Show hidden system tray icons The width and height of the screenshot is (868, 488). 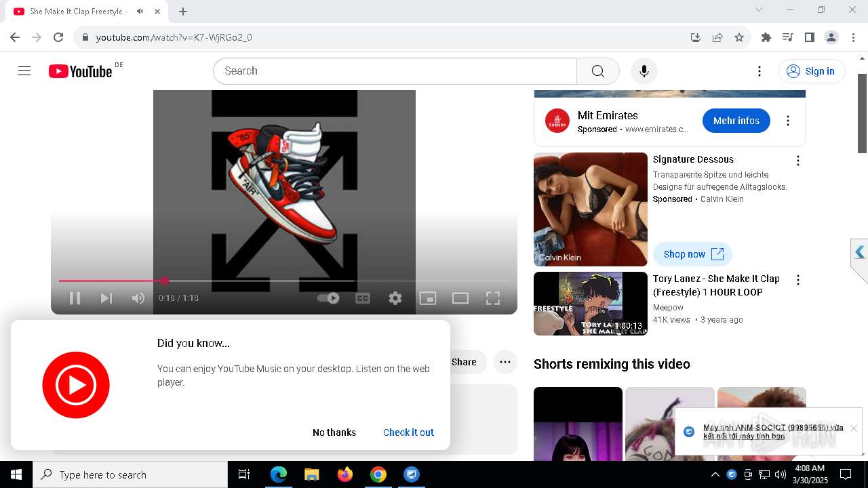pyautogui.click(x=715, y=474)
